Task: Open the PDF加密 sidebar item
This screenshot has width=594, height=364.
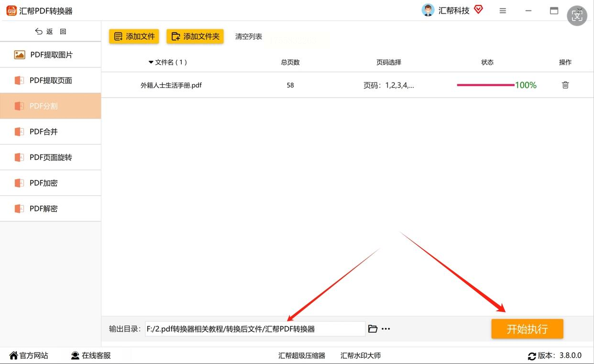Action: tap(51, 183)
